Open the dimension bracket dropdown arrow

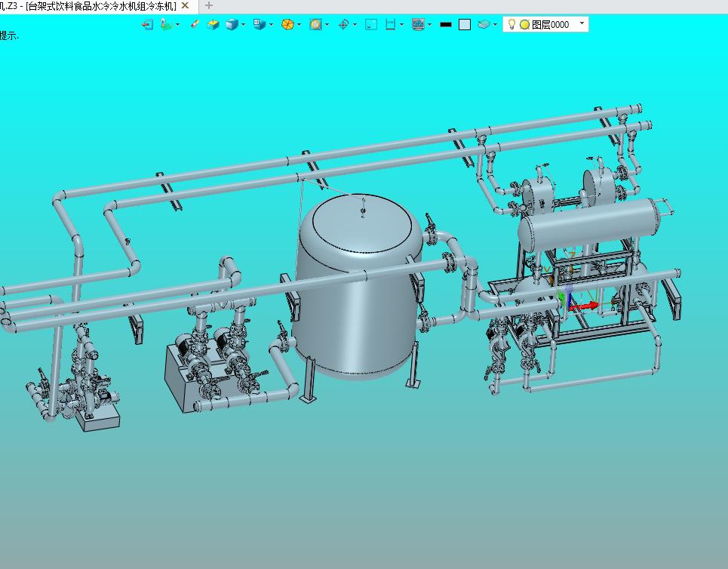(401, 25)
